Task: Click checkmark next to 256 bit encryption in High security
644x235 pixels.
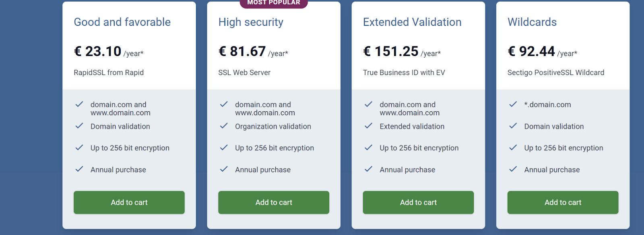Action: click(x=224, y=148)
